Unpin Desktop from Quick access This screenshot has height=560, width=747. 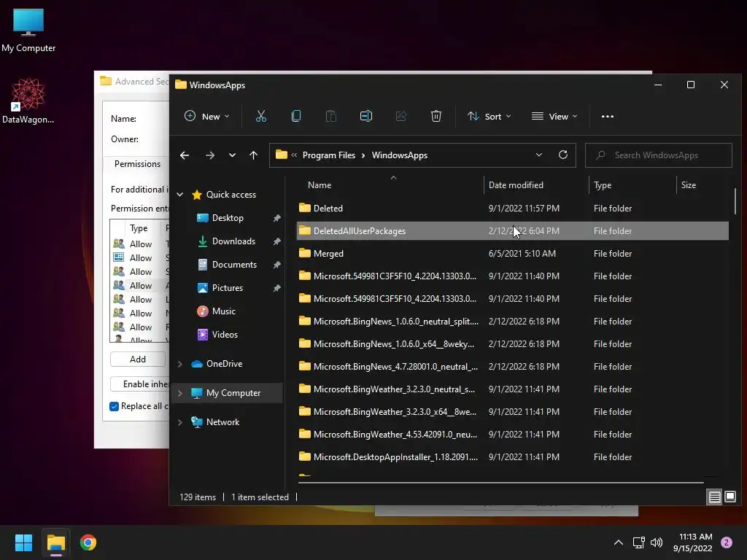click(276, 218)
